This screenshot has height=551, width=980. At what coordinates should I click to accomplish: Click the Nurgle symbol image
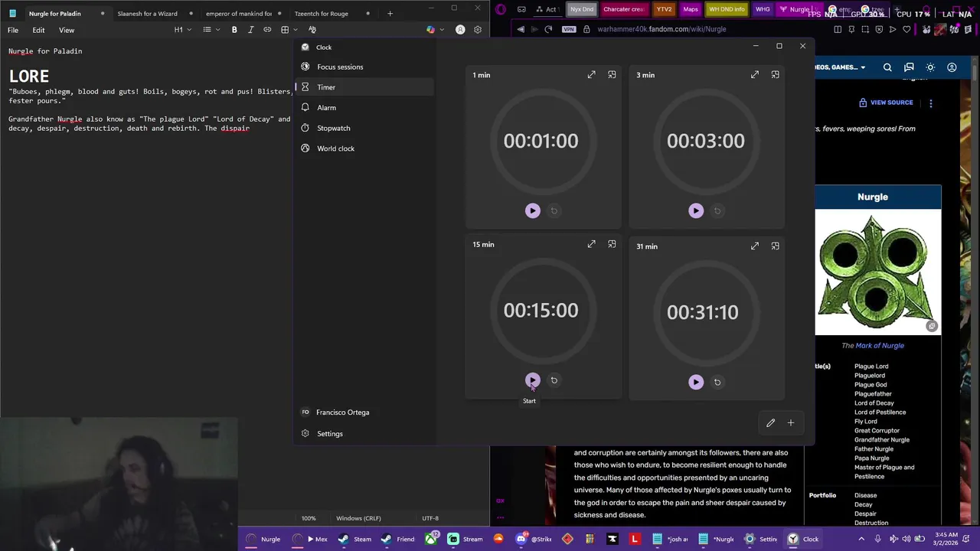pos(877,272)
